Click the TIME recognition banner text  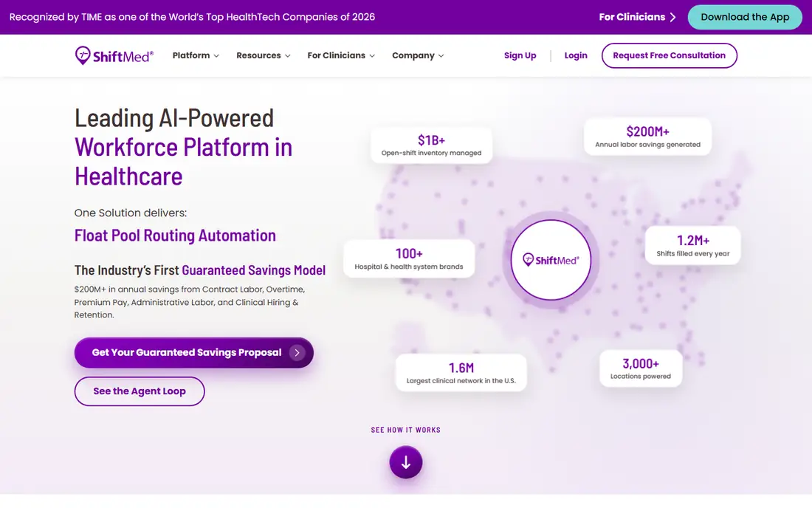click(192, 17)
